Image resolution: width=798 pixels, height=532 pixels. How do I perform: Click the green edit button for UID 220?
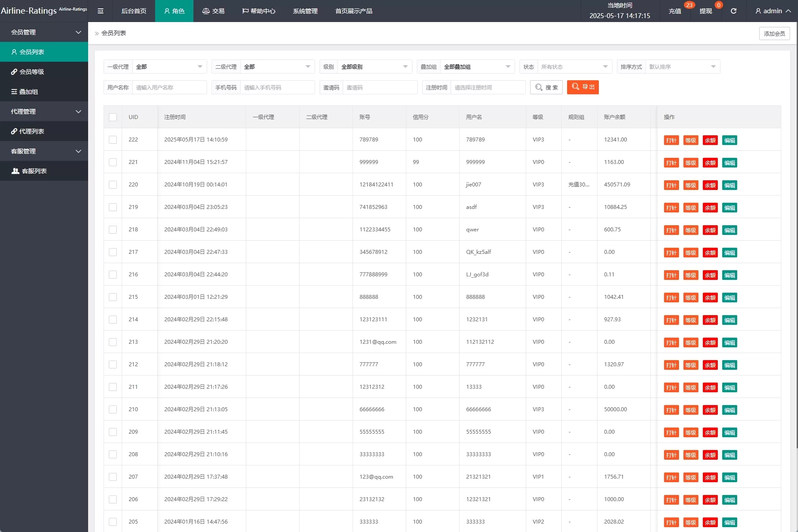coord(729,185)
